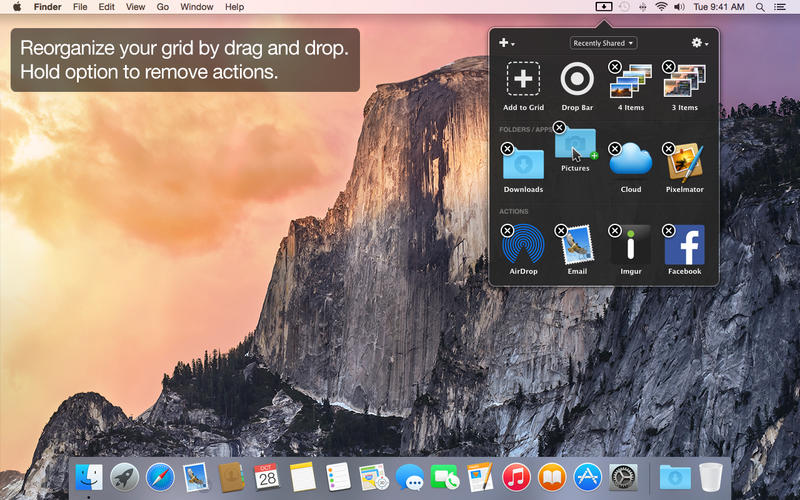Open the File menu
The width and height of the screenshot is (800, 500).
(x=80, y=7)
